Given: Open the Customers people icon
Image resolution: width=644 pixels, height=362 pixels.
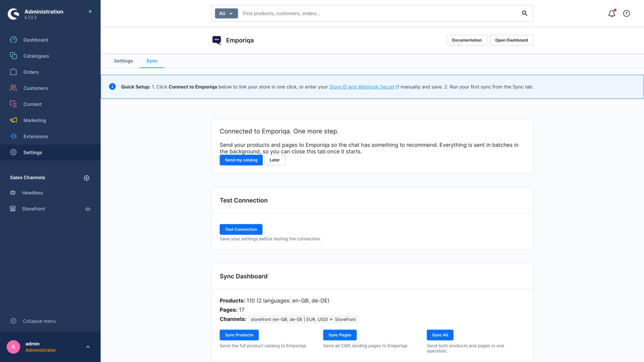Looking at the screenshot, I should 13,88.
